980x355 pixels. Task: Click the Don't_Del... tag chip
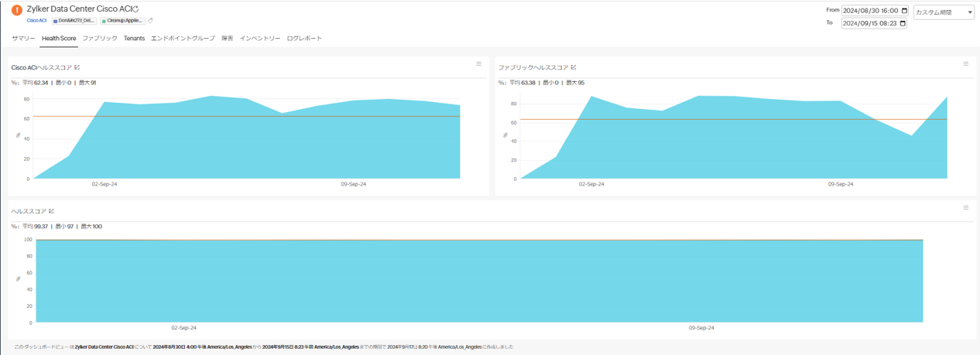[74, 21]
